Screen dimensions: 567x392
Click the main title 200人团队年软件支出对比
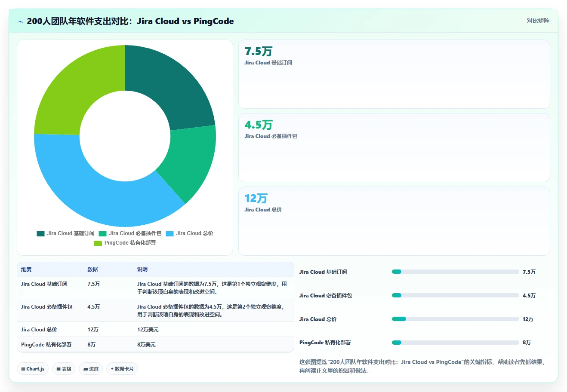point(130,21)
